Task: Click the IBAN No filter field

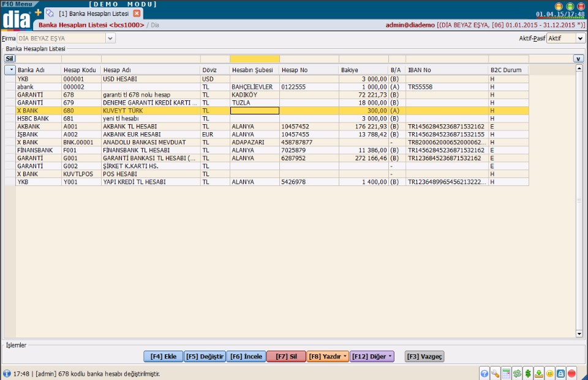Action: [447, 59]
